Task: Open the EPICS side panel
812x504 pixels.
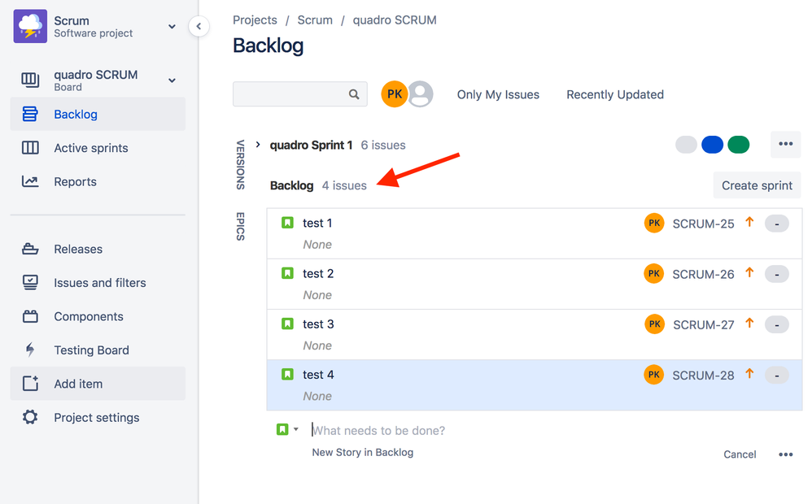Action: tap(240, 226)
